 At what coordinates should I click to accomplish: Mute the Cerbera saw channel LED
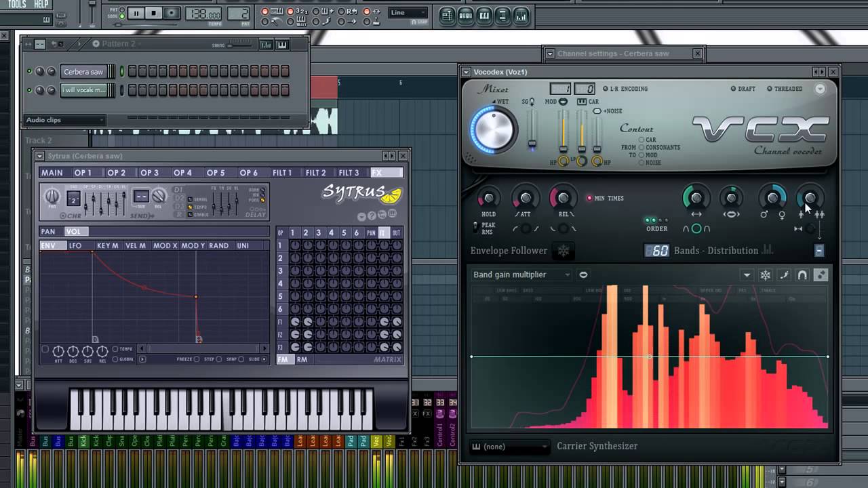click(x=29, y=72)
